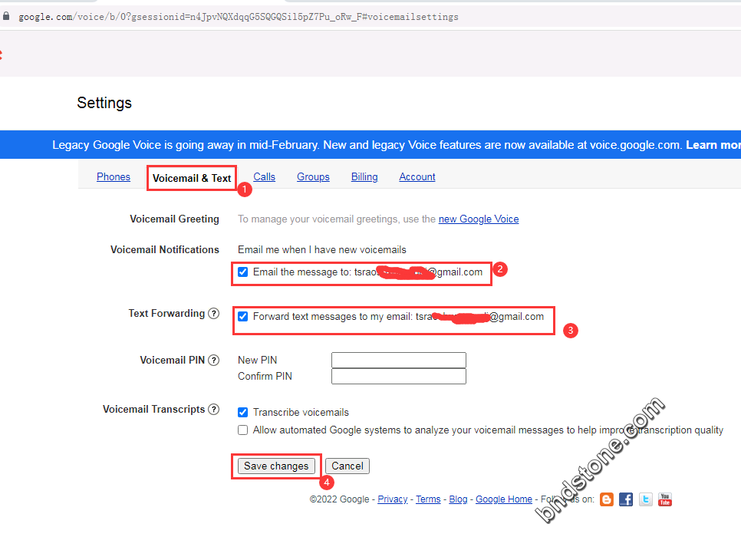Image resolution: width=741 pixels, height=560 pixels.
Task: Open the Privacy footer link
Action: tap(393, 499)
